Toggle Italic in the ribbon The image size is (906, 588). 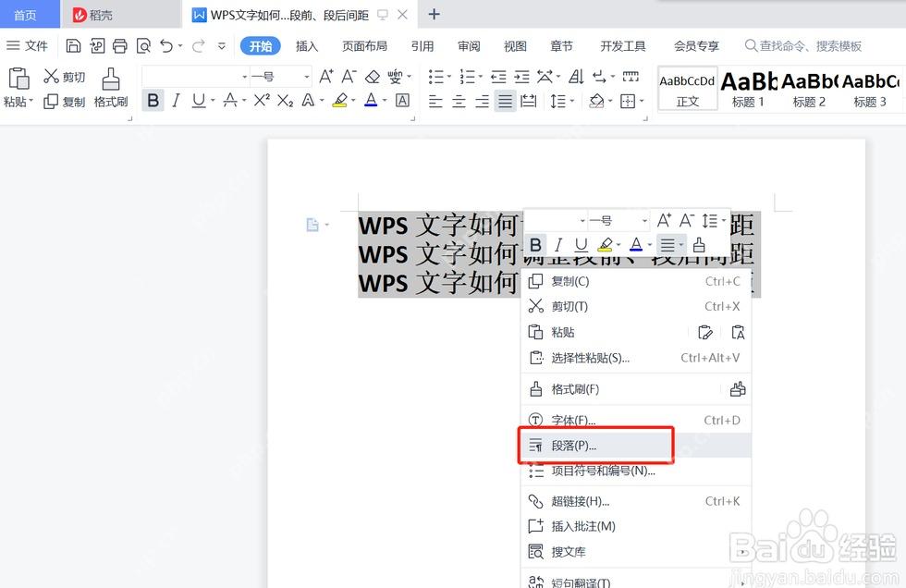[177, 101]
